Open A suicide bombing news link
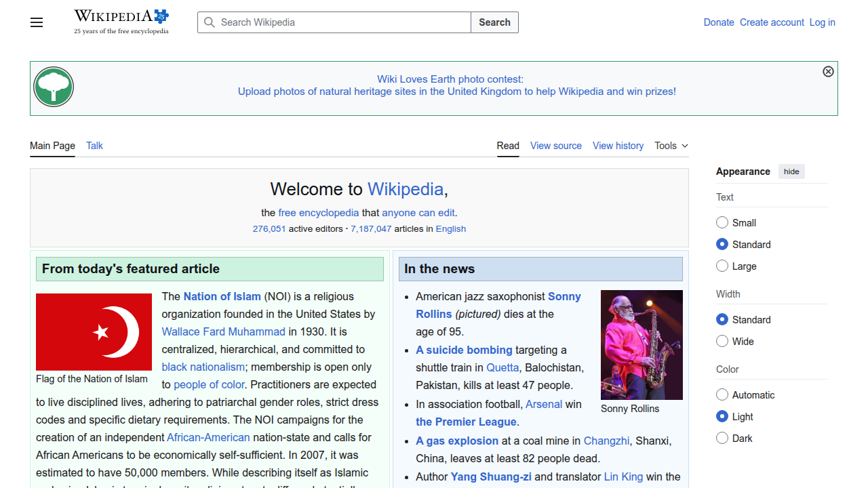The height and width of the screenshot is (488, 868). pos(464,350)
